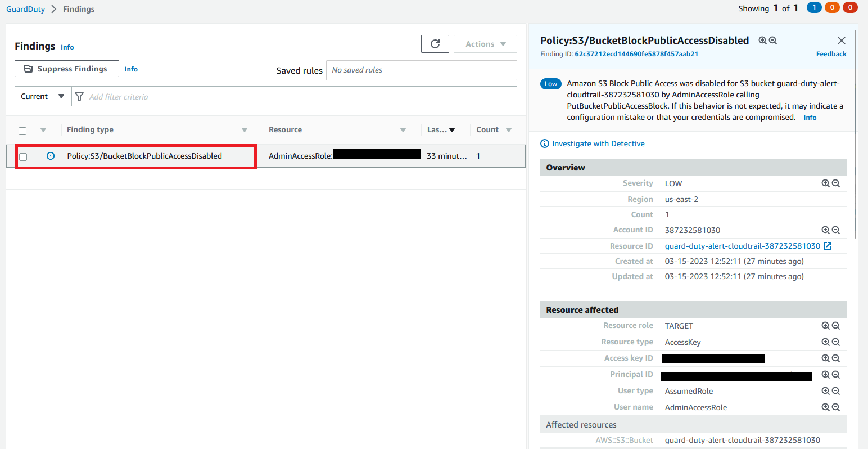This screenshot has height=449, width=868.
Task: Click Investigate with Detective
Action: (x=593, y=144)
